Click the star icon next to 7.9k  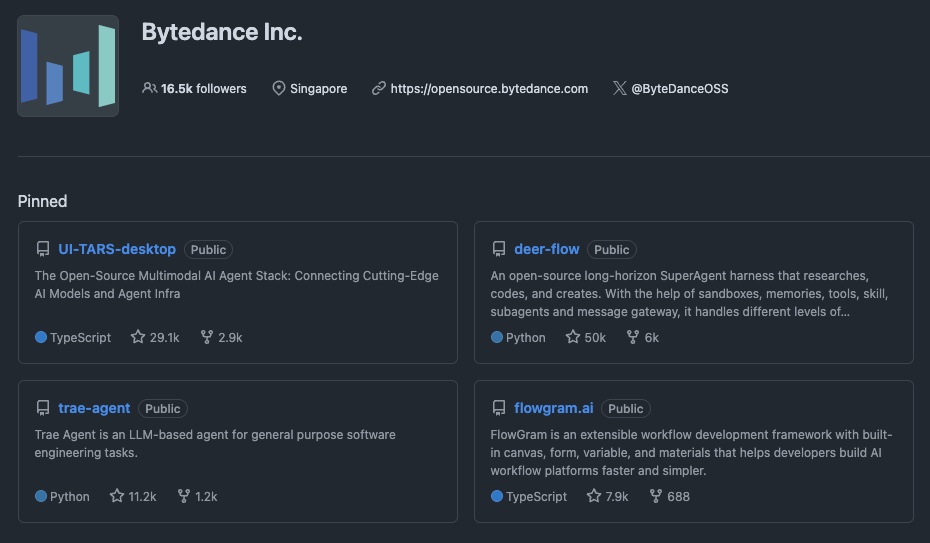click(x=594, y=496)
